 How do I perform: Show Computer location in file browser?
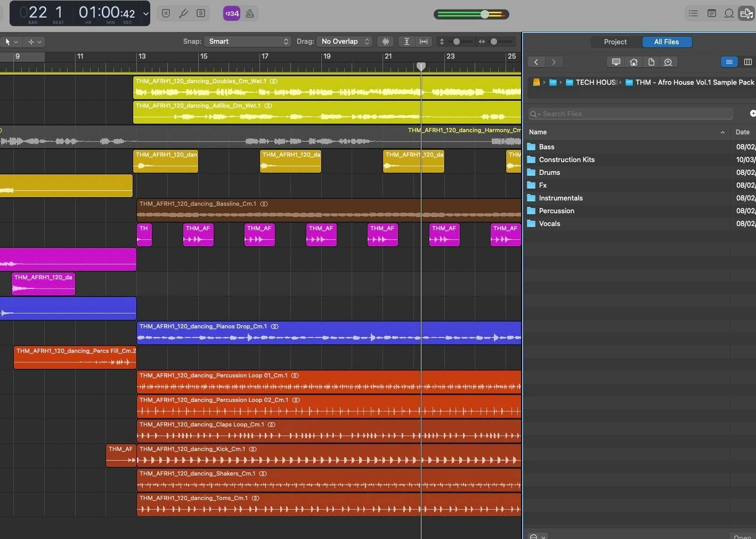[x=616, y=62]
